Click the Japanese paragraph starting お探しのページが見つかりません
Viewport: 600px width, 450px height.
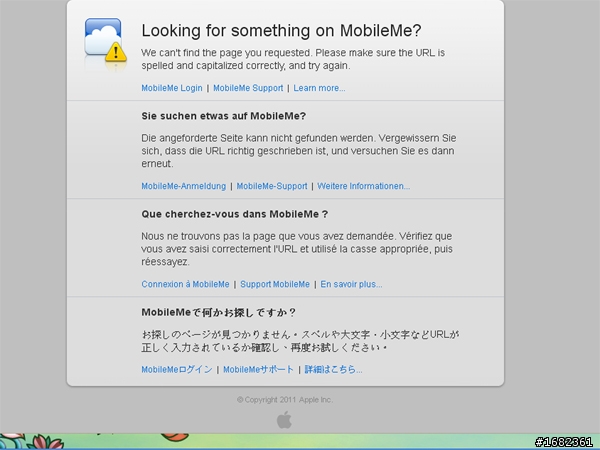click(x=300, y=341)
